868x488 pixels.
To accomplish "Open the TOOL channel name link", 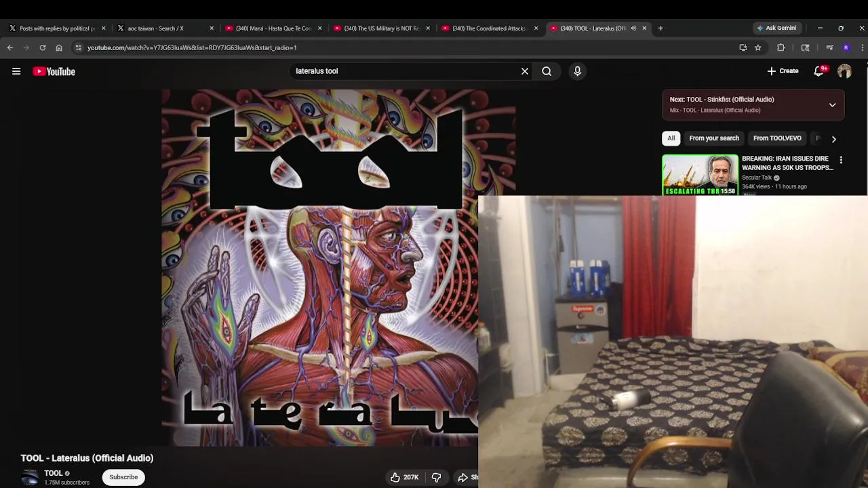I will tap(54, 473).
